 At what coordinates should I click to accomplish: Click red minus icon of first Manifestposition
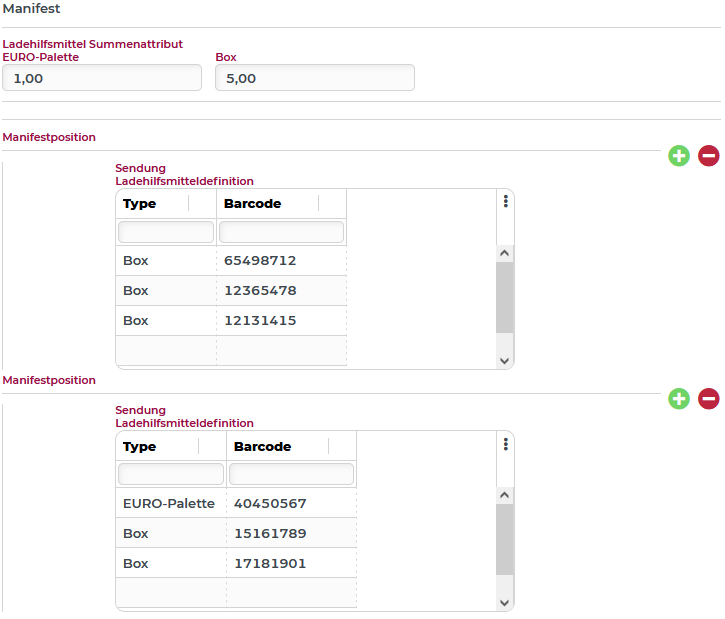708,155
